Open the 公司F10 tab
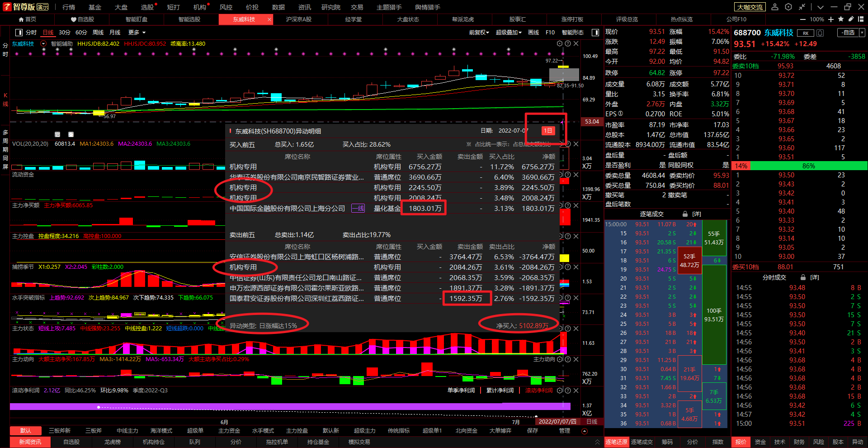 point(736,19)
